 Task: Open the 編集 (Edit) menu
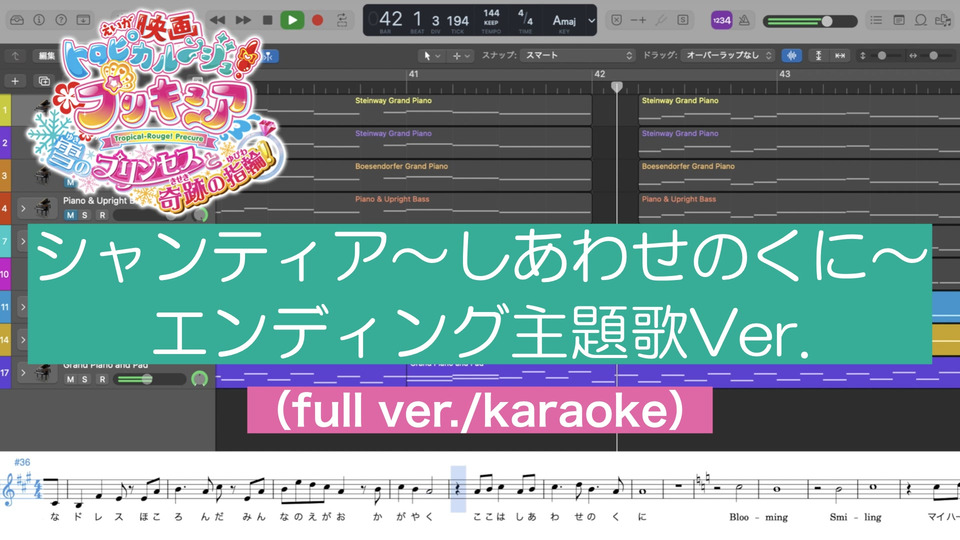(x=47, y=56)
